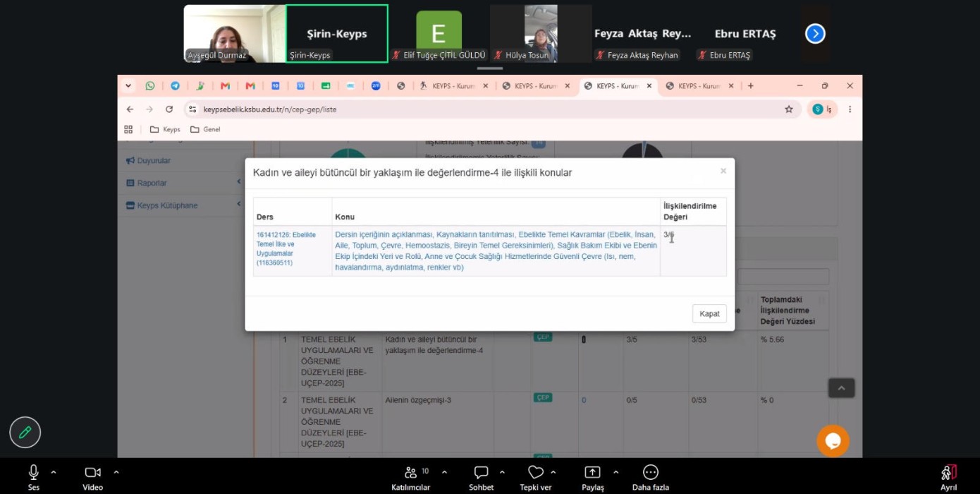
Task: Open the Daha fazla options
Action: [x=650, y=478]
